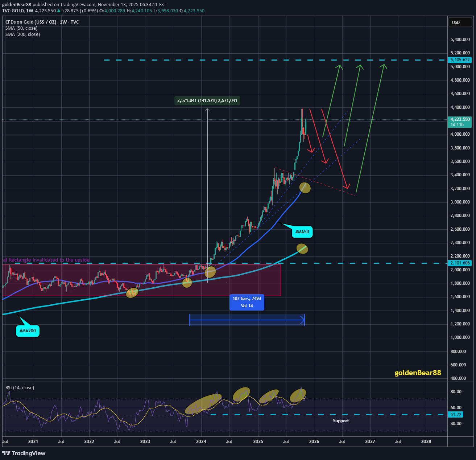476x460 pixels.
Task: Click the 2023 label on time axis
Action: click(x=145, y=441)
